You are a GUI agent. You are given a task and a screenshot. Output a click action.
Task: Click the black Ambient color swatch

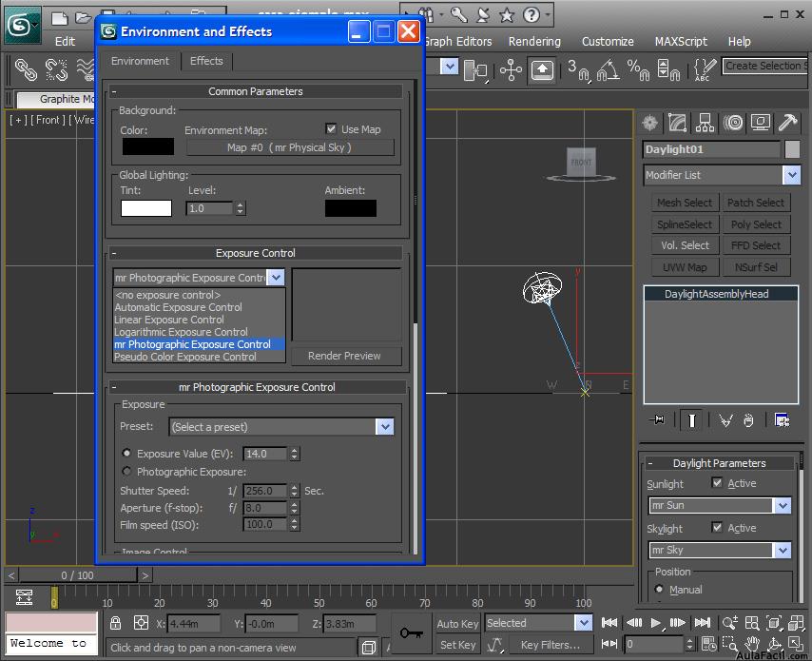click(351, 208)
